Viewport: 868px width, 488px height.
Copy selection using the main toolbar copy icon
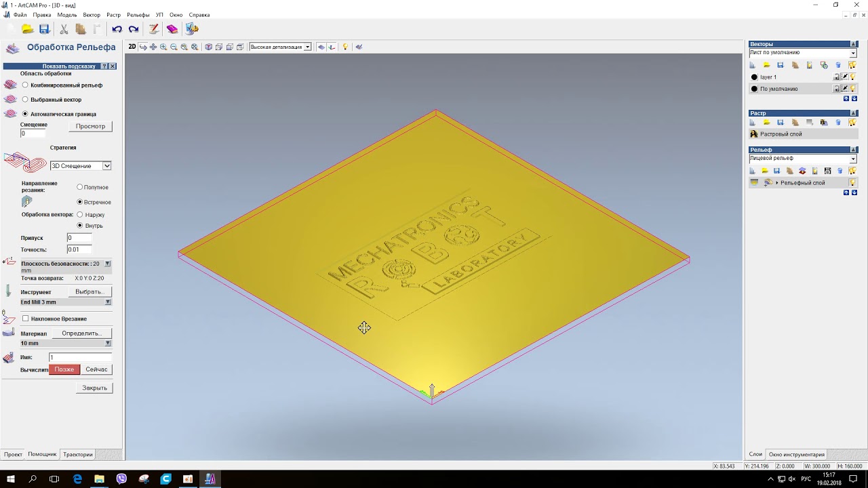[x=81, y=29]
